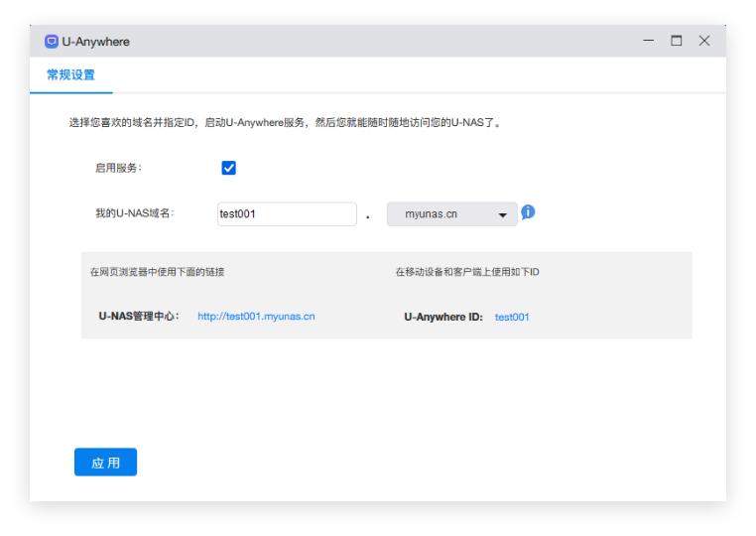Image resolution: width=756 pixels, height=536 pixels.
Task: Click the 启用服务 label text
Action: pos(118,168)
